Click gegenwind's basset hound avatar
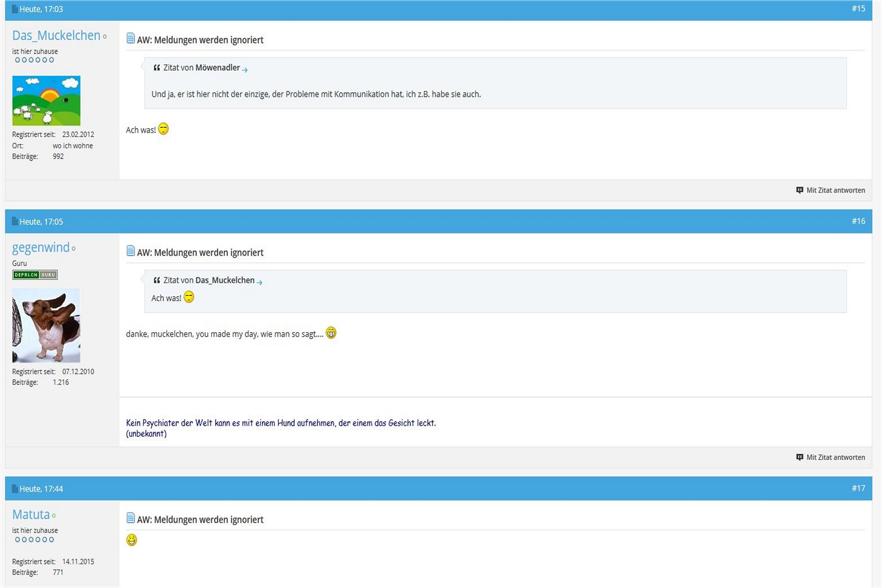882x588 pixels. click(x=46, y=325)
